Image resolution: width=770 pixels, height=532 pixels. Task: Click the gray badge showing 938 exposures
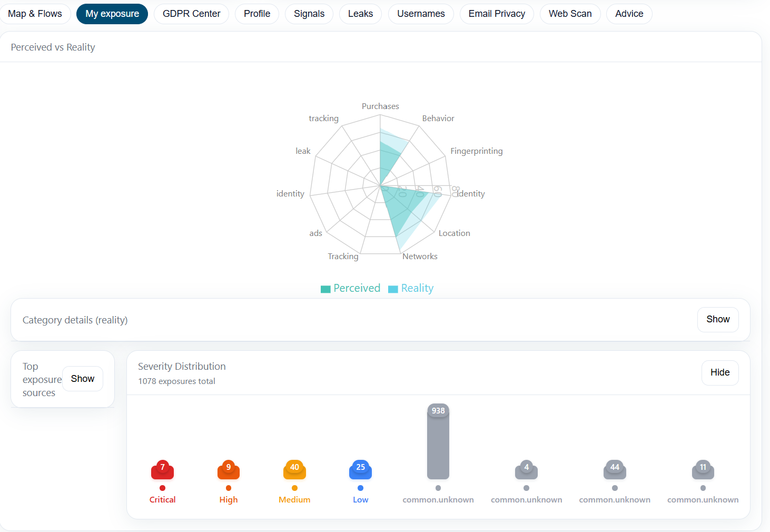438,410
